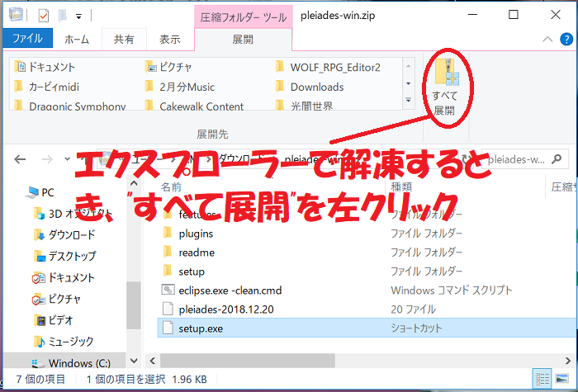Image resolution: width=578 pixels, height=392 pixels.
Task: Sort by the 種類 column header
Action: (x=401, y=187)
